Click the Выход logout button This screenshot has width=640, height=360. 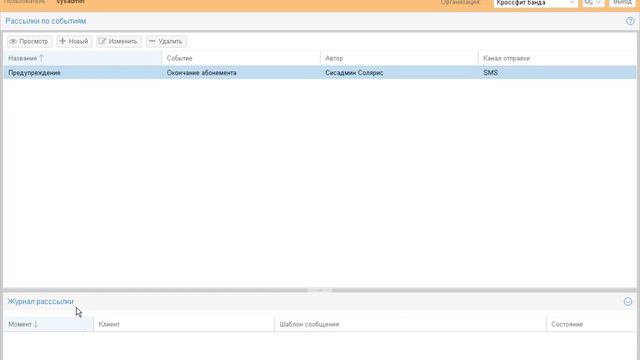coord(622,3)
